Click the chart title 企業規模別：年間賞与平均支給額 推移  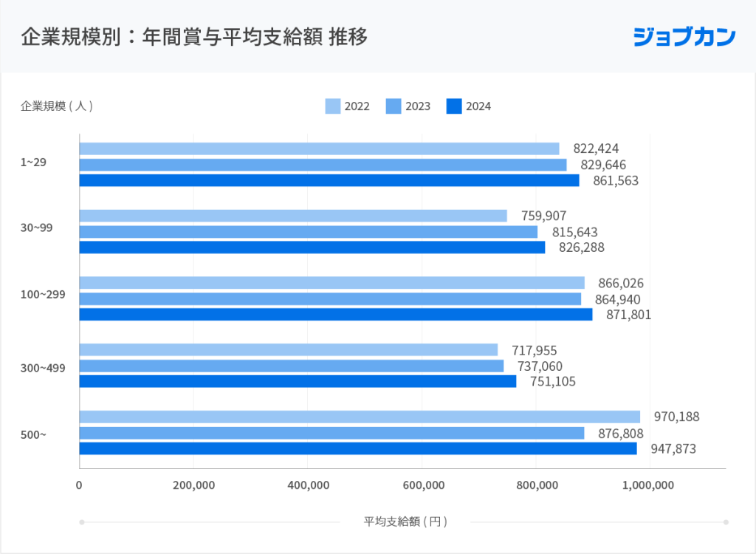click(x=194, y=37)
